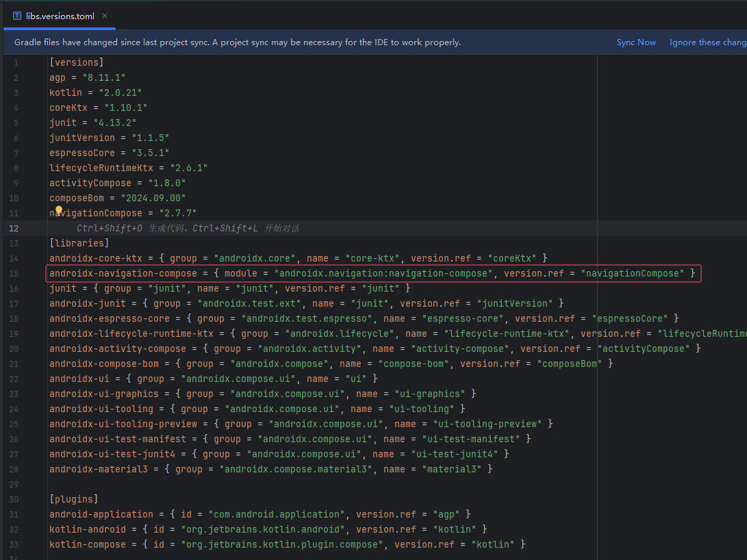Image resolution: width=747 pixels, height=560 pixels.
Task: Click the androidx-material3 library entry
Action: coord(271,470)
